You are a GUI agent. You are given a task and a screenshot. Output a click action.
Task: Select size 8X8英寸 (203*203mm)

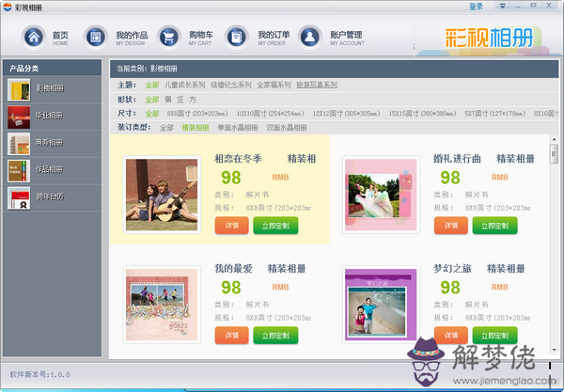click(x=197, y=114)
